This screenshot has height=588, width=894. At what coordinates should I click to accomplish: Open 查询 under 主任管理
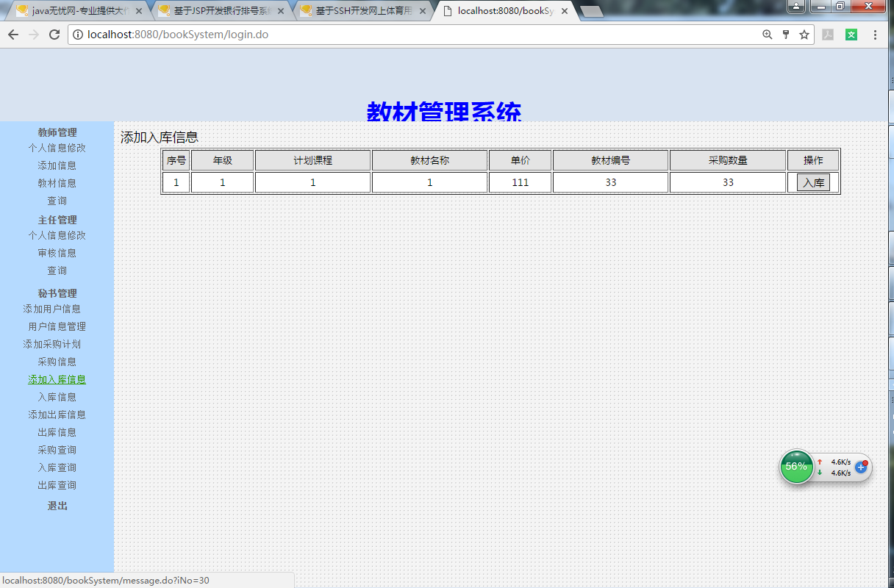(x=57, y=270)
